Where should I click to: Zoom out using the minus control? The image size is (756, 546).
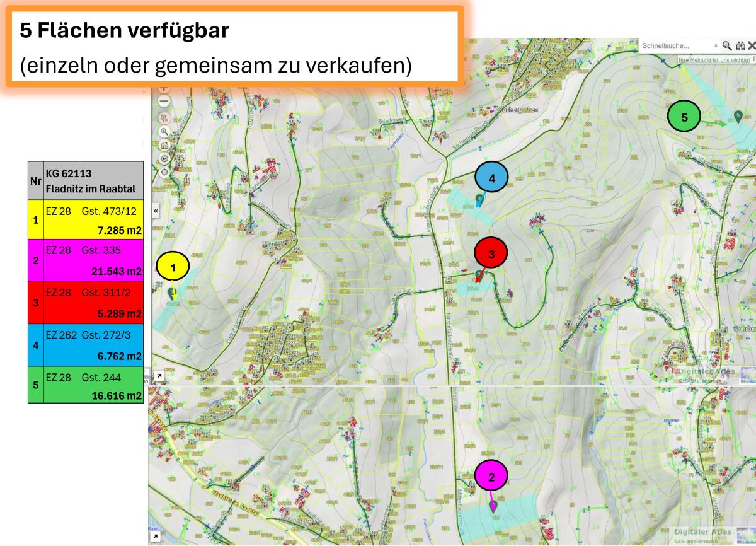tap(163, 101)
